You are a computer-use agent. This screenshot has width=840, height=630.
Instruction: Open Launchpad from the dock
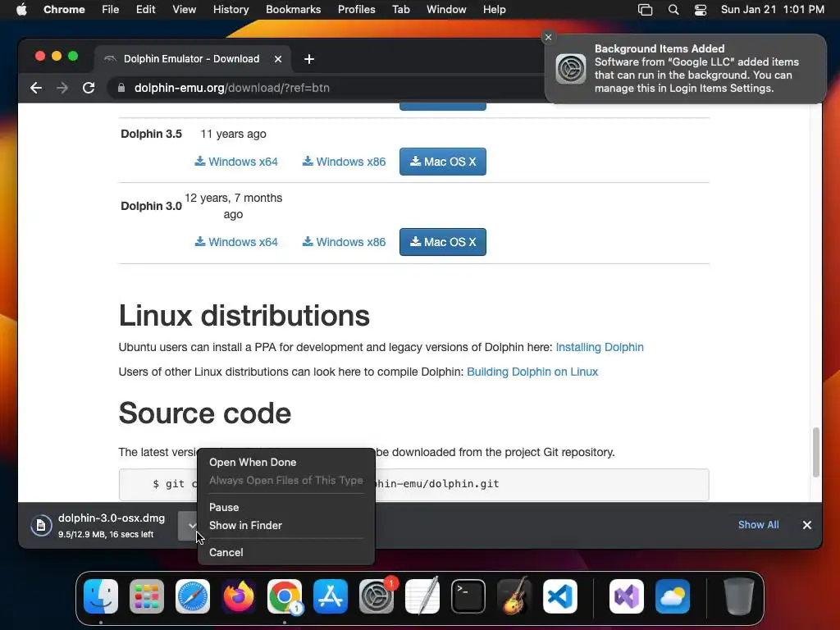(x=147, y=596)
